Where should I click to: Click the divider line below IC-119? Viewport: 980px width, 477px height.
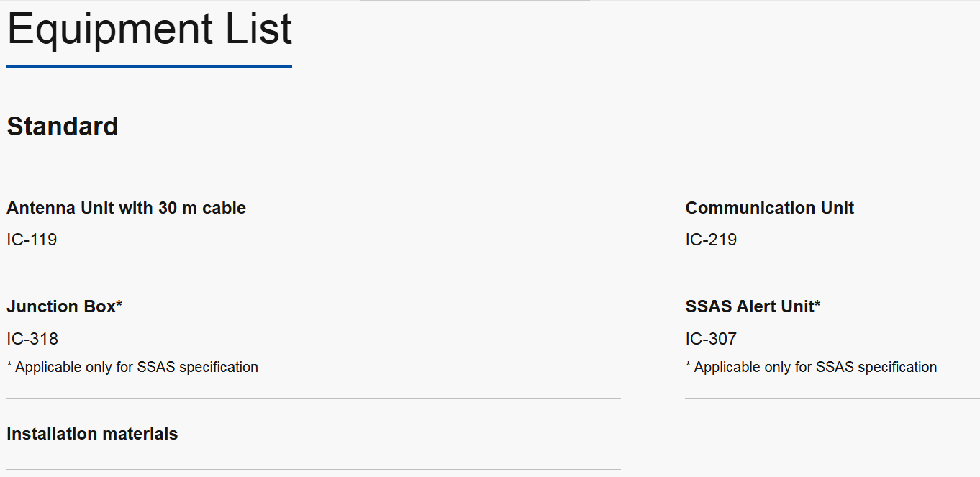point(313,271)
